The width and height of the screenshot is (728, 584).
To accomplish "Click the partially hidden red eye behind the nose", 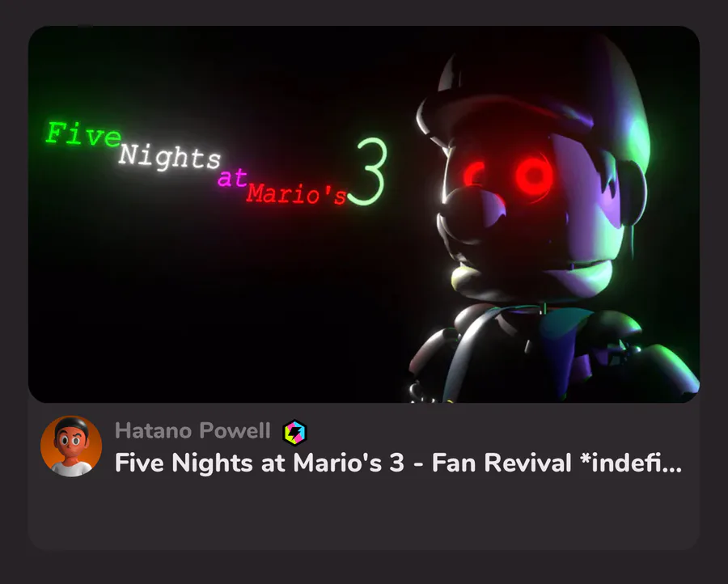I will click(x=473, y=174).
